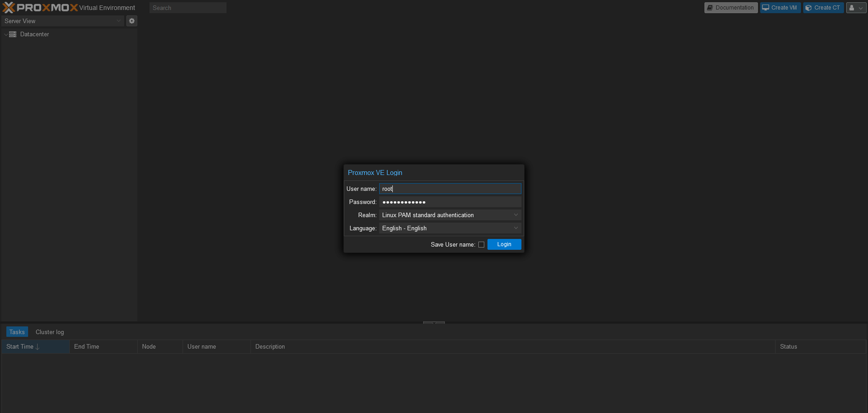The height and width of the screenshot is (413, 868).
Task: Collapse the Datacenter tree node
Action: (5, 34)
